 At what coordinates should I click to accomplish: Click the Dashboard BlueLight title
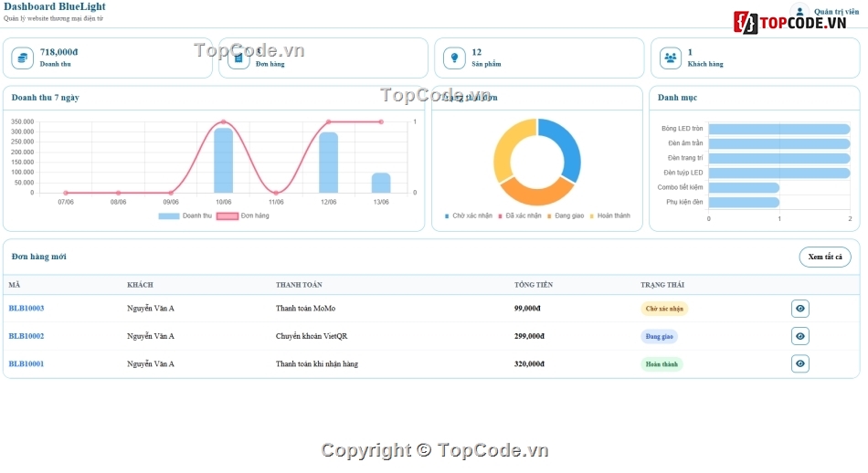click(54, 6)
